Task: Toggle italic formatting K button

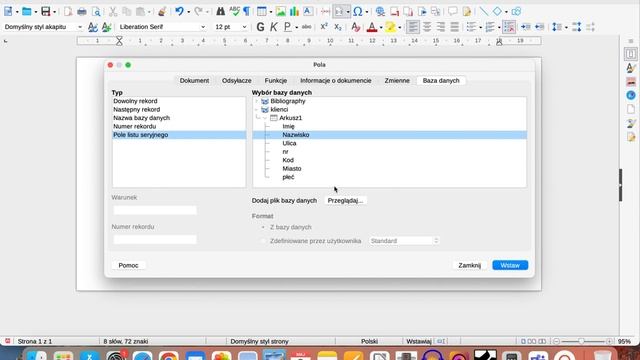Action: click(x=273, y=27)
